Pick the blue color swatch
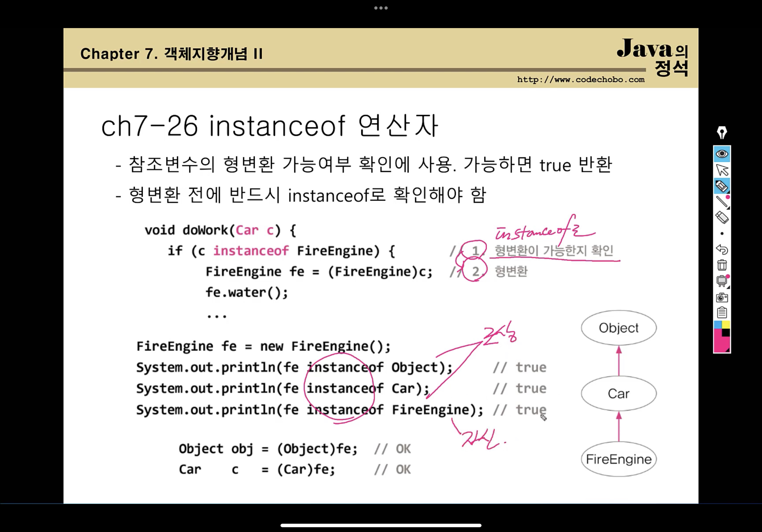Image resolution: width=762 pixels, height=532 pixels. click(718, 325)
